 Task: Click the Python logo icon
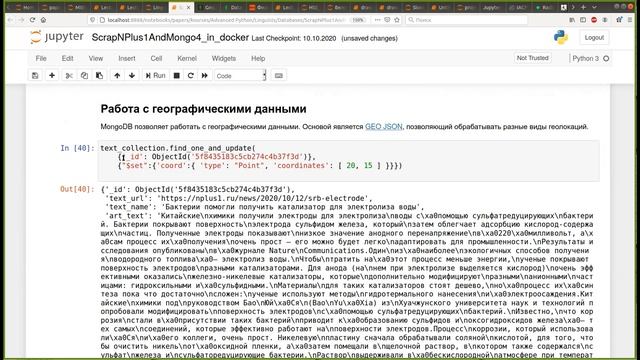click(561, 37)
